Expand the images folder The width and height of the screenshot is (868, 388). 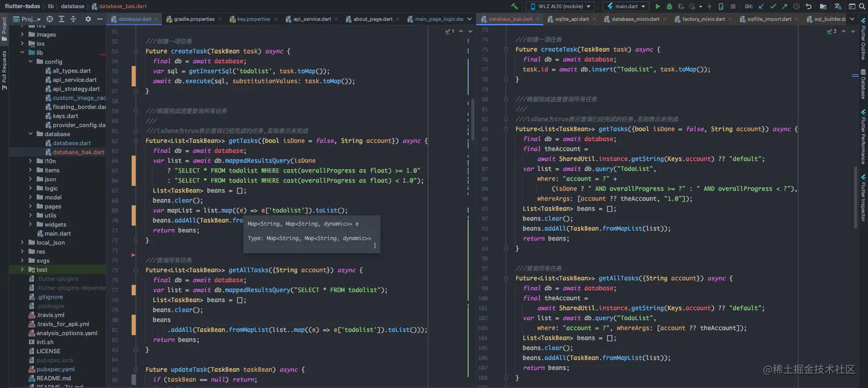click(x=22, y=34)
